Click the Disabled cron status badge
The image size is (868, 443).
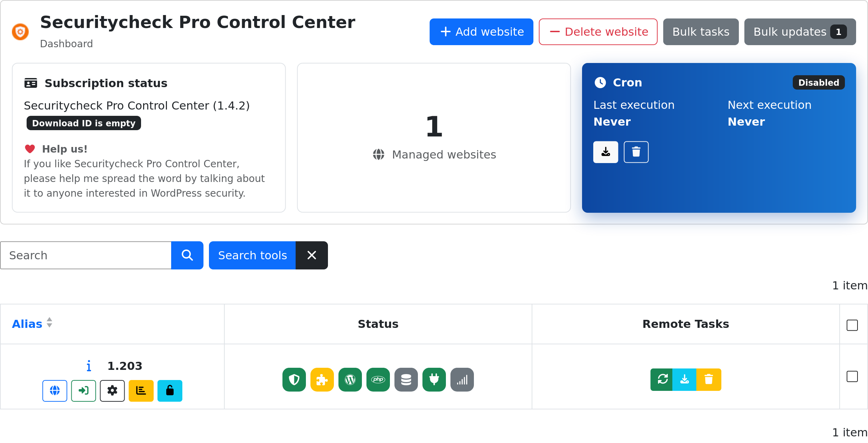[819, 83]
